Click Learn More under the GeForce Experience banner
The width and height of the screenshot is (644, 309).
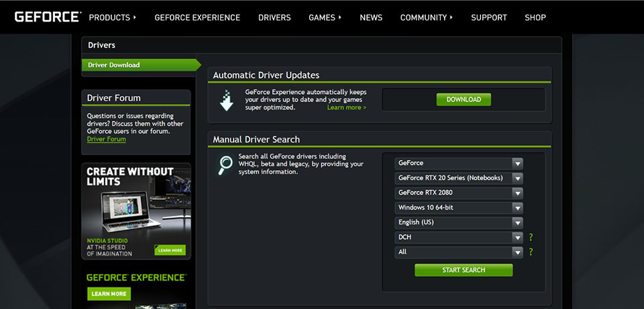(x=109, y=294)
